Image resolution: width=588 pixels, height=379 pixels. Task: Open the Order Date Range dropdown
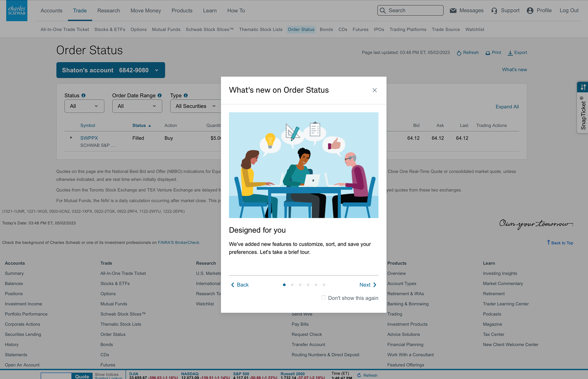[x=137, y=106]
